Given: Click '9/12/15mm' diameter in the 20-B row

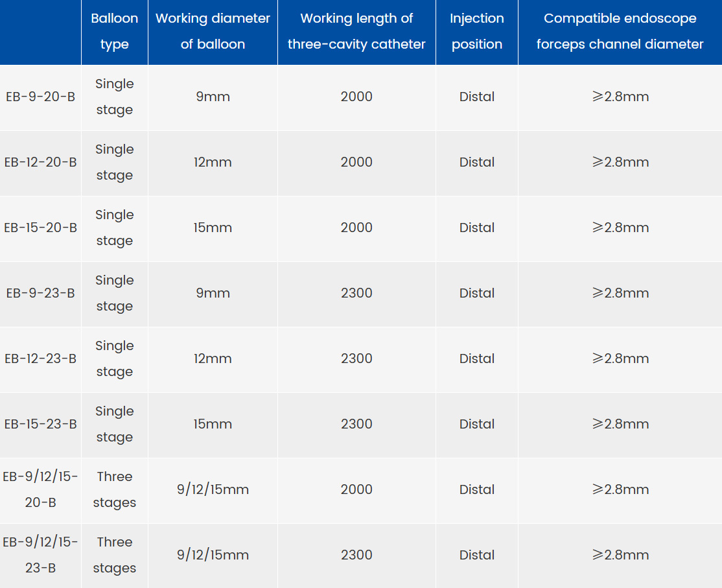Looking at the screenshot, I should click(x=213, y=489).
